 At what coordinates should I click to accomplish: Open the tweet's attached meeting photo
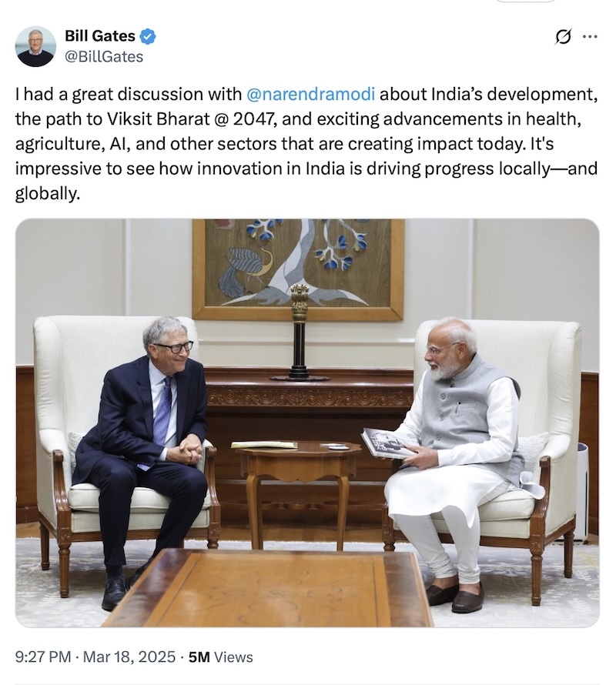[307, 423]
